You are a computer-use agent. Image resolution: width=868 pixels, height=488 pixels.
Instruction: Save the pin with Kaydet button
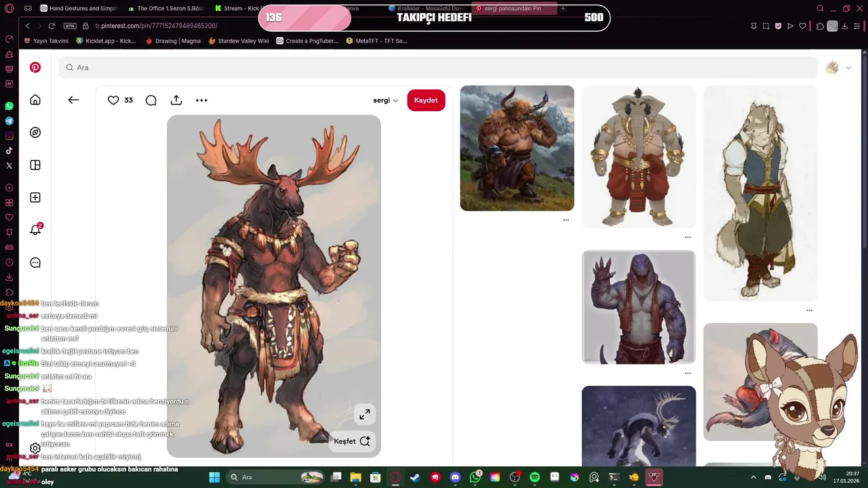[426, 100]
